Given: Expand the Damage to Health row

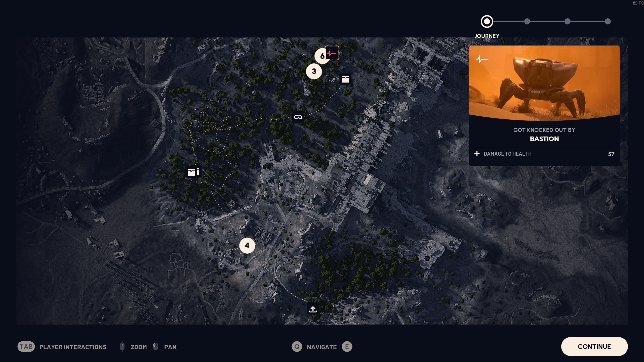Looking at the screenshot, I should pos(544,154).
